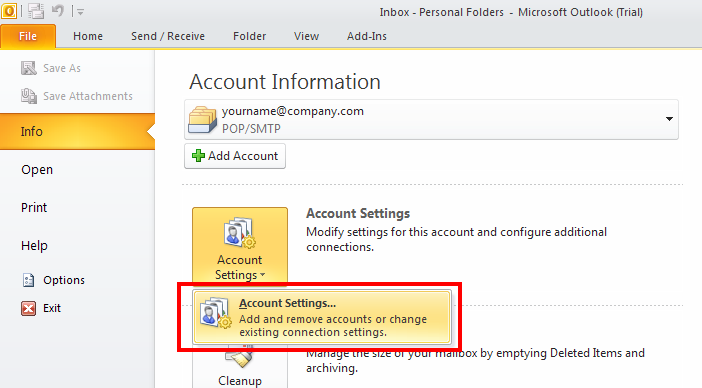Click the Save As icon in sidebar

pos(29,68)
